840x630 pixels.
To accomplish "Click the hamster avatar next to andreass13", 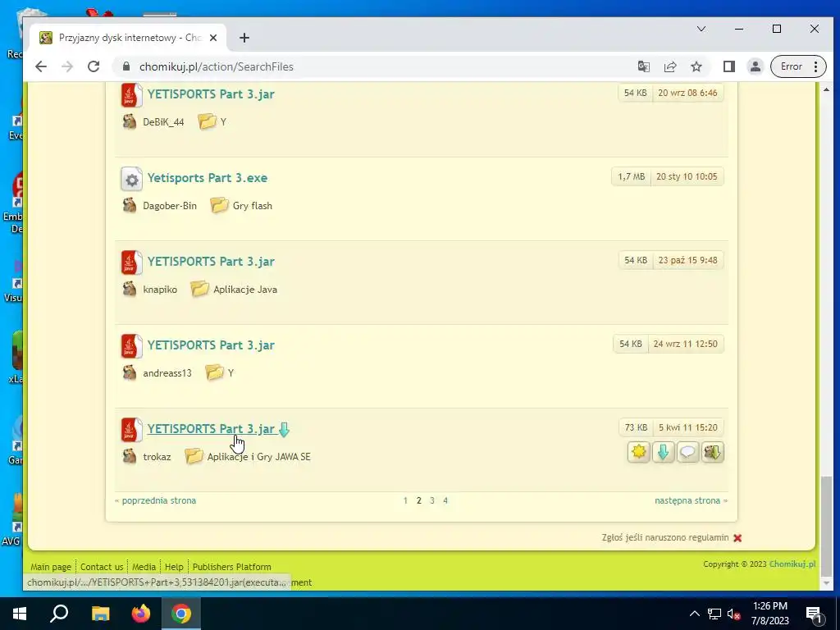I will click(129, 372).
